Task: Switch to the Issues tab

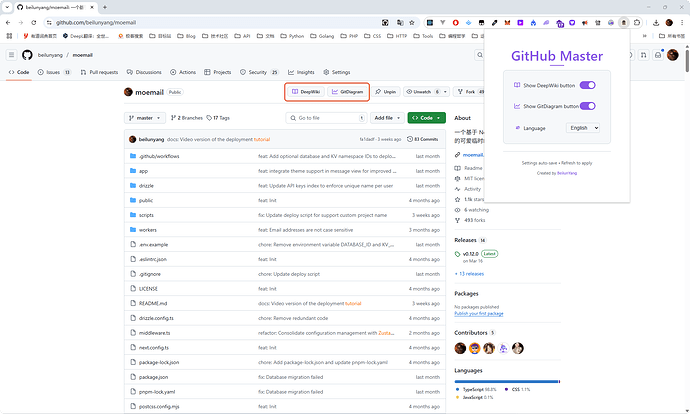Action: point(55,72)
